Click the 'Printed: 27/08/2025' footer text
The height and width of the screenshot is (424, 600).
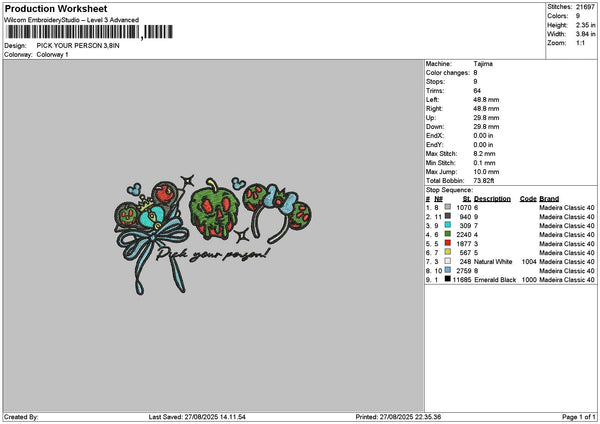point(398,417)
